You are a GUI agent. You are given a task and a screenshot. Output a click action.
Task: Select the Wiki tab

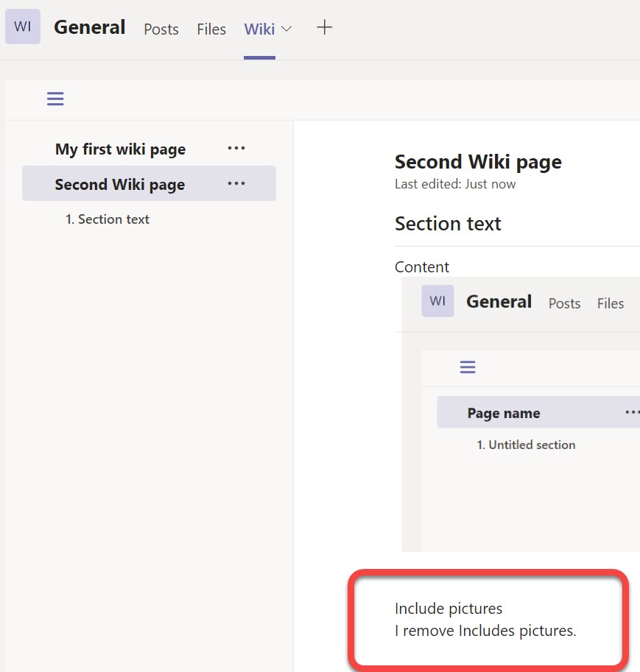click(259, 29)
